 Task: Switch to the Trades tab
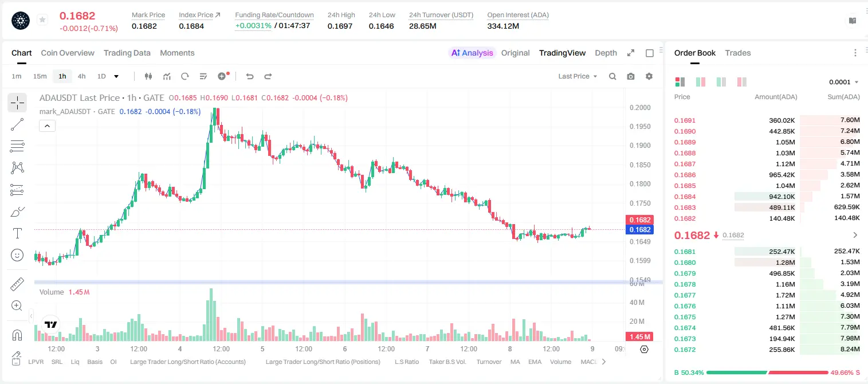738,53
